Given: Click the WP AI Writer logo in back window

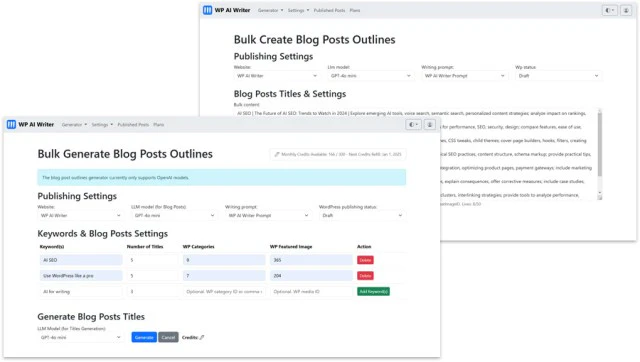Looking at the screenshot, I should click(227, 10).
